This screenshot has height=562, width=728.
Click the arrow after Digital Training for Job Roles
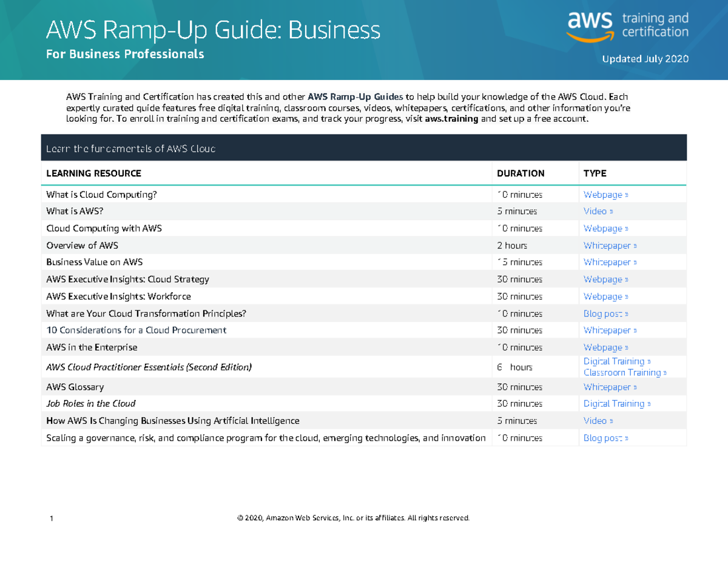point(648,403)
